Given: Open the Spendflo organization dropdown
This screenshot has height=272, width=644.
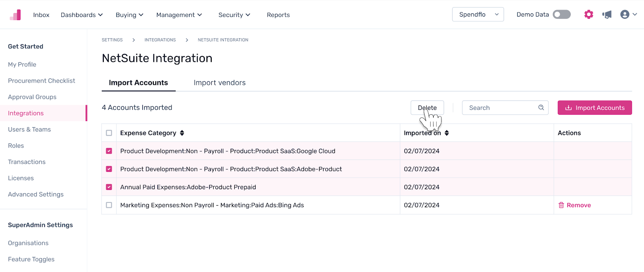Looking at the screenshot, I should pyautogui.click(x=478, y=14).
